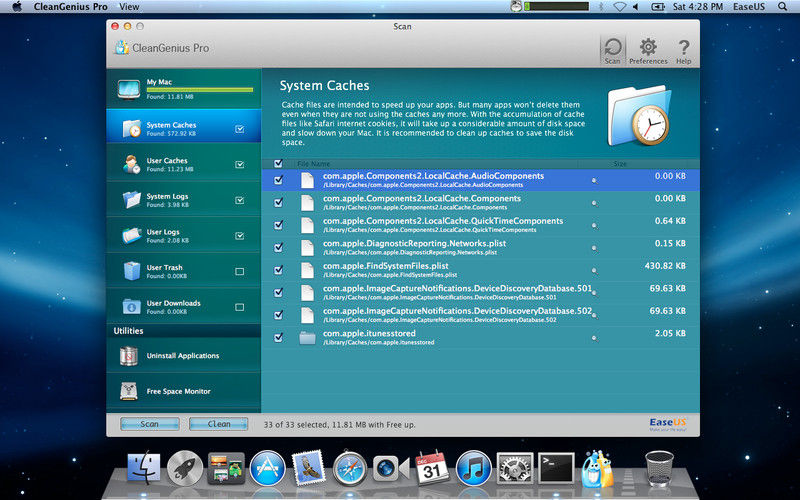Click magnifier icon for DiagnosticReporting.Networks.plist row
Viewport: 800px width, 500px height.
tap(594, 248)
